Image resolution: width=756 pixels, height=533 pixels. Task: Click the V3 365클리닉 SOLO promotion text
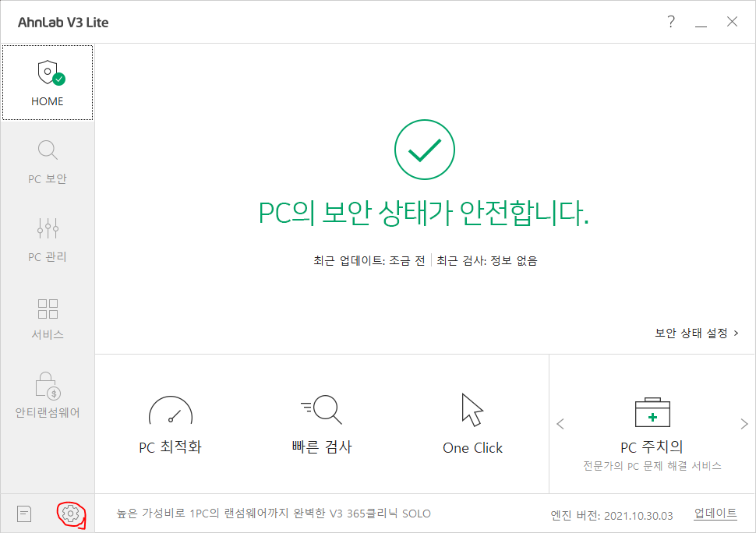coord(274,514)
